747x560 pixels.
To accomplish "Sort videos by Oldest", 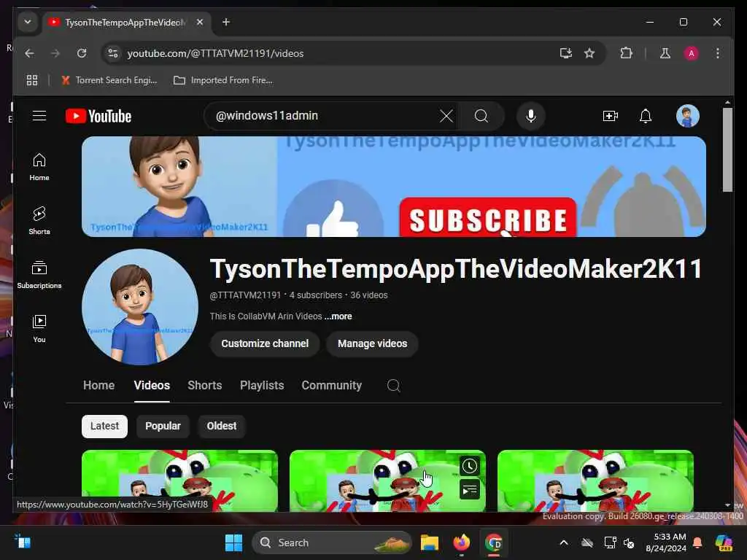I will pyautogui.click(x=222, y=426).
